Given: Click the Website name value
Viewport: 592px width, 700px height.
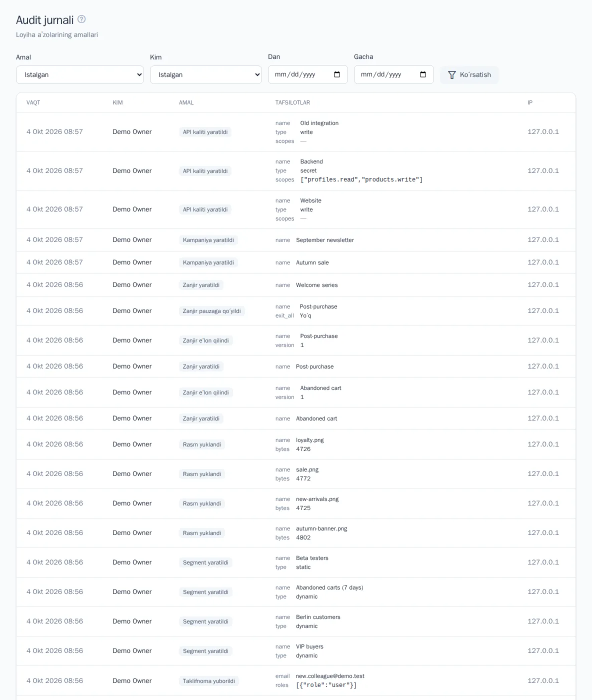Looking at the screenshot, I should [x=311, y=200].
